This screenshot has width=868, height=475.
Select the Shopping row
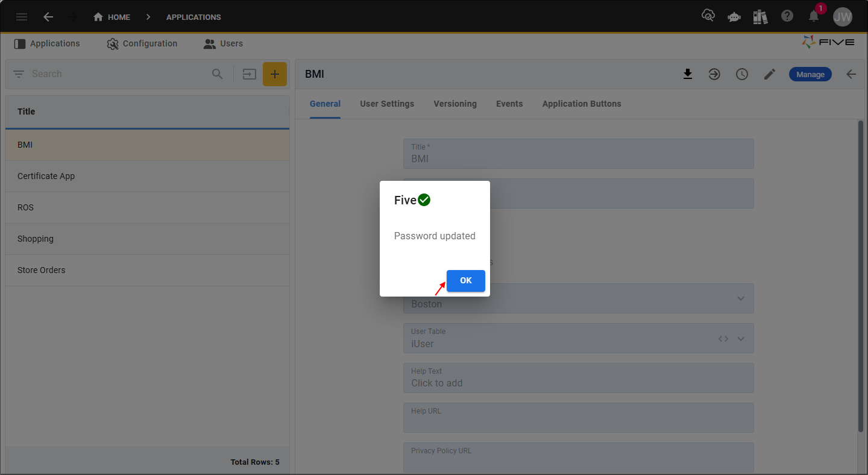point(147,239)
